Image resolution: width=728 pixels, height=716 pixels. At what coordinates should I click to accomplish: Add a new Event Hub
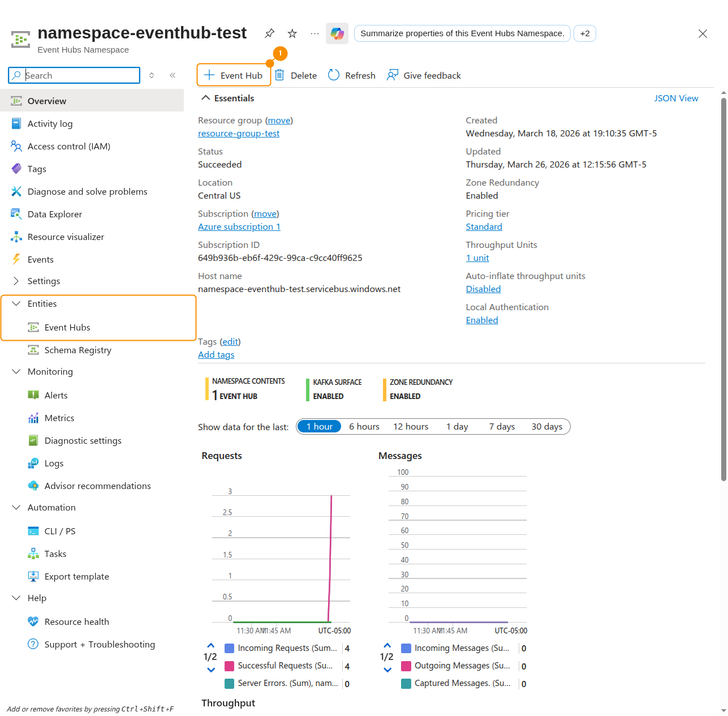point(234,75)
